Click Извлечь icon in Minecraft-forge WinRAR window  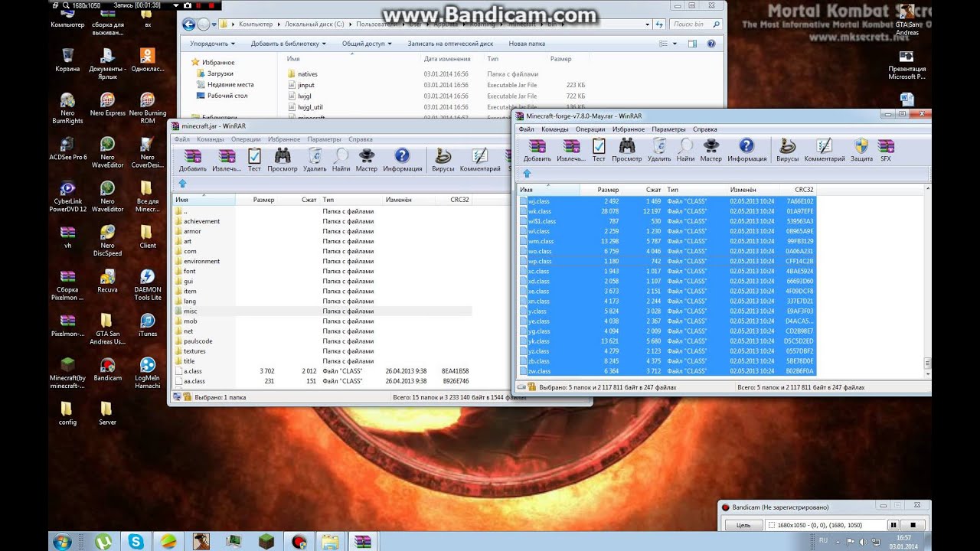pos(571,149)
